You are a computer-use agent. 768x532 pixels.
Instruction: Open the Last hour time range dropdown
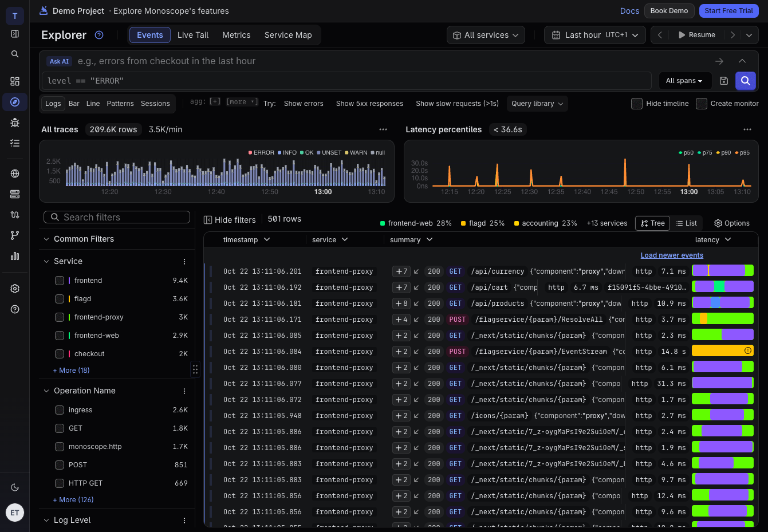[x=595, y=35]
